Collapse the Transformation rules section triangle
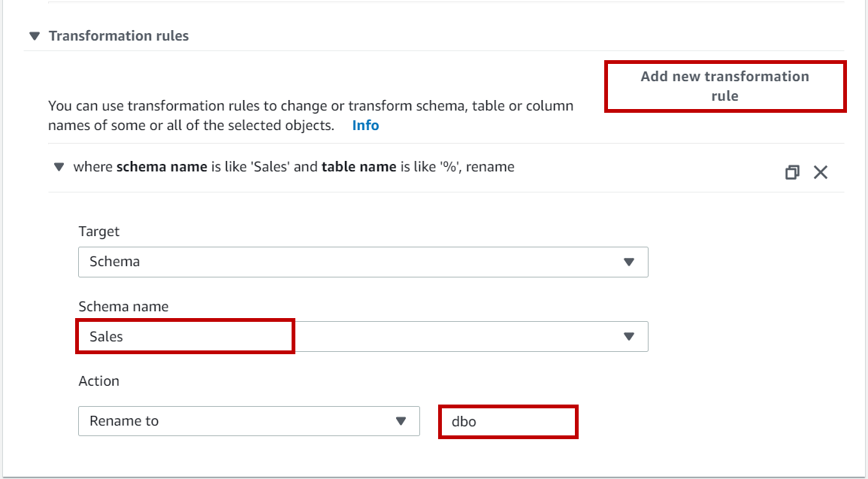The height and width of the screenshot is (479, 868). pyautogui.click(x=34, y=36)
